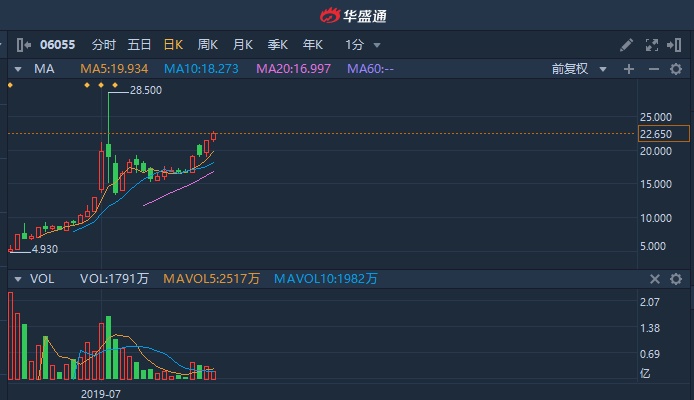
Task: Click the stock code 06055
Action: [x=58, y=45]
